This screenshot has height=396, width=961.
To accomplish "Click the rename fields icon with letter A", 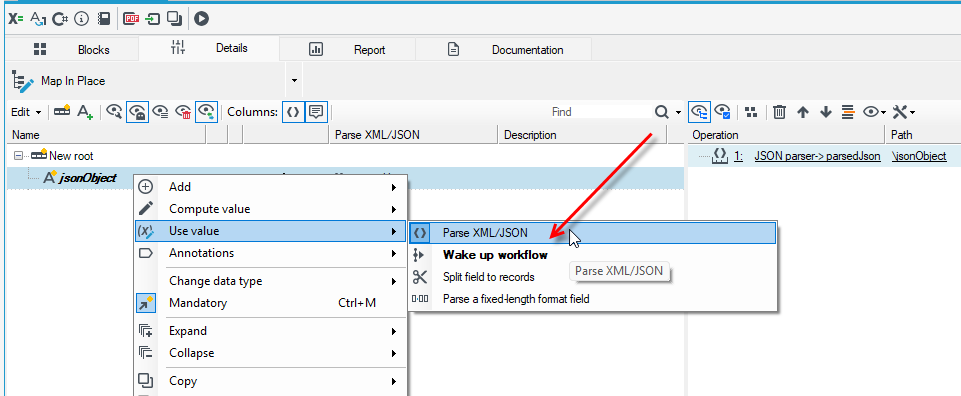I will pos(38,19).
